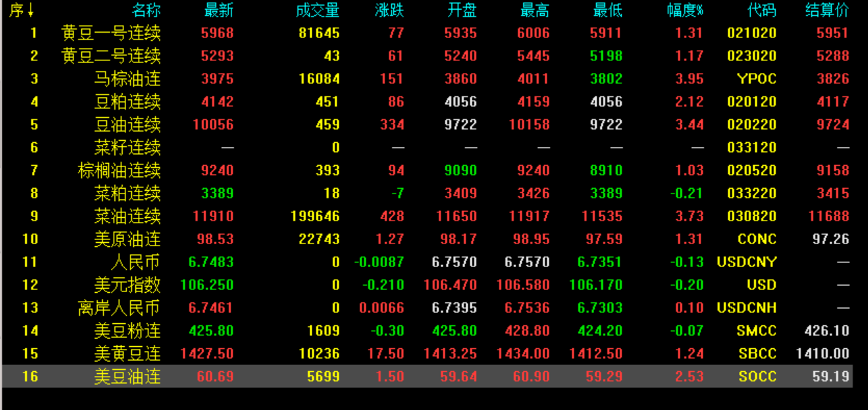Click settlement price 97.26
Viewport: 868px width, 410px height.
pyautogui.click(x=831, y=239)
